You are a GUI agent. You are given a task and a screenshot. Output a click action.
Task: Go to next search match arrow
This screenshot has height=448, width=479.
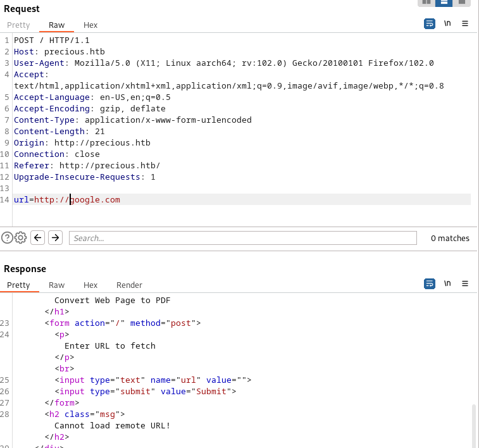click(x=55, y=237)
